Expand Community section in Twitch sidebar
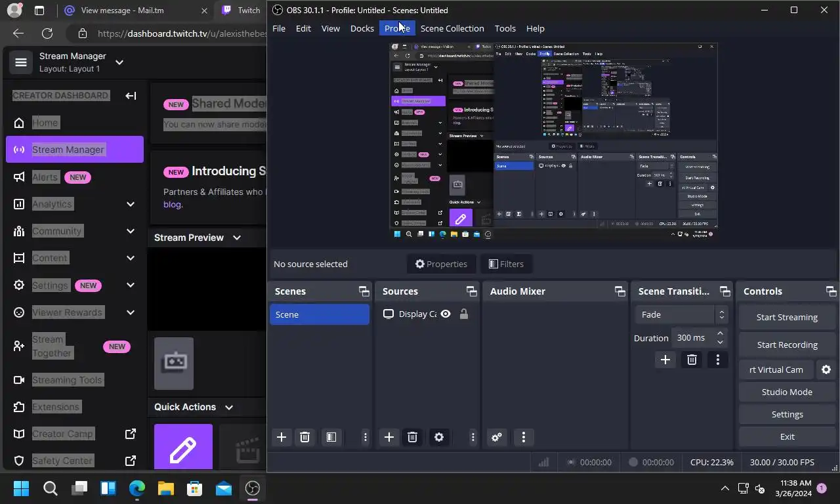This screenshot has height=504, width=840. tap(130, 231)
